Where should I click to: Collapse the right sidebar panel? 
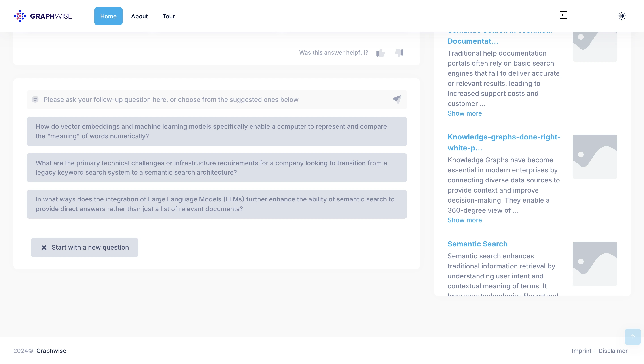pos(563,15)
